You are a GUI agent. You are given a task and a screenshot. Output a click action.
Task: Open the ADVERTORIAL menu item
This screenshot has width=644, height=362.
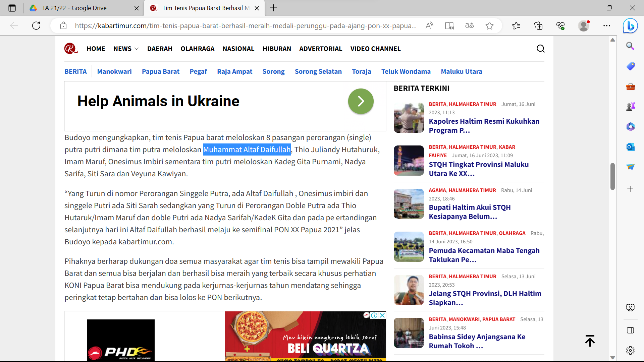click(x=321, y=49)
